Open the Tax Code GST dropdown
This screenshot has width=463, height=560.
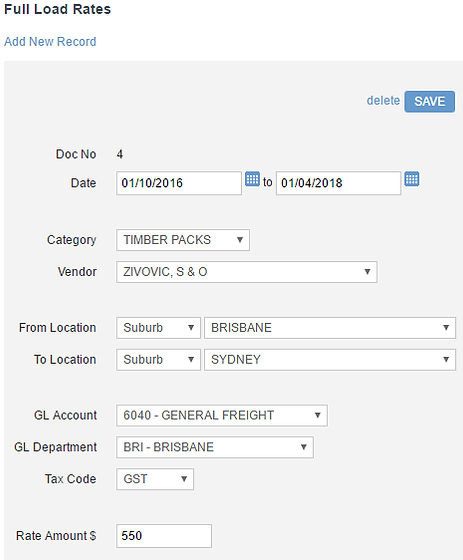[155, 479]
